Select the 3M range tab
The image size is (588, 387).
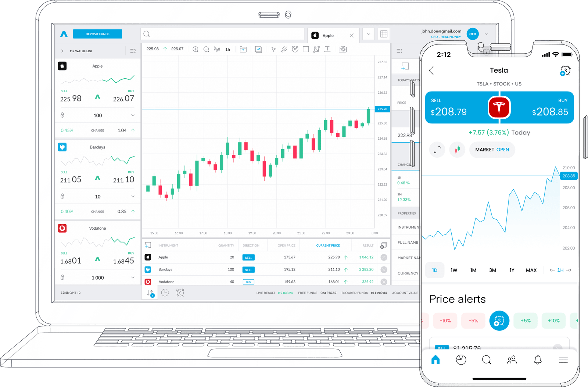click(493, 270)
